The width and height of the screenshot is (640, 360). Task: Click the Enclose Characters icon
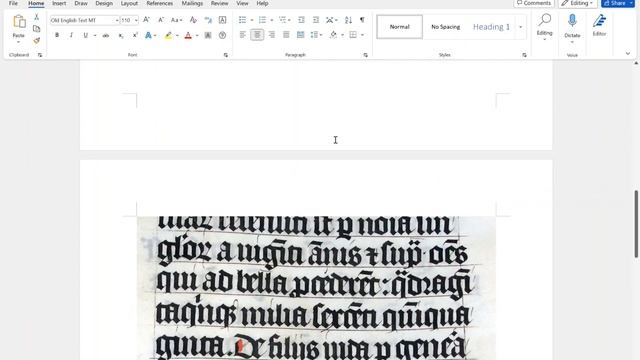222,36
